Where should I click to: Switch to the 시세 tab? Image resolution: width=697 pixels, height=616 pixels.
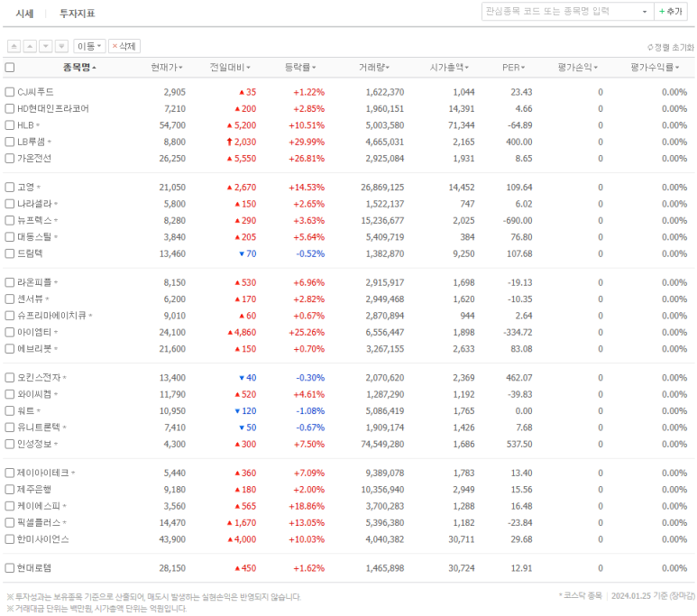coord(25,14)
